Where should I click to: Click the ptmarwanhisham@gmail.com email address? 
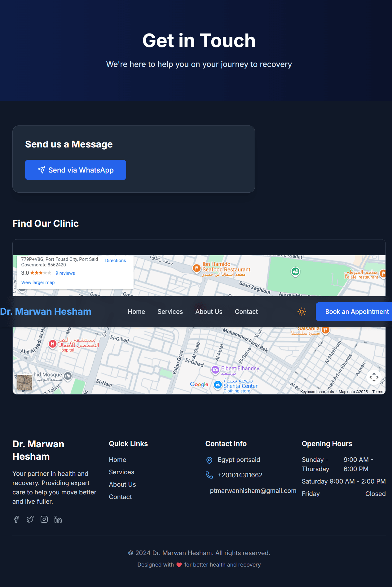[x=253, y=491]
